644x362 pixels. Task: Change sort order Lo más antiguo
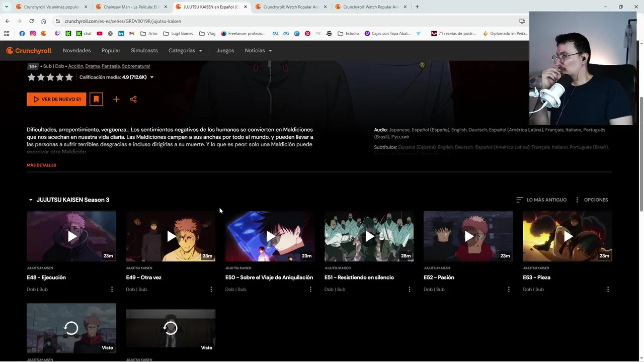click(541, 200)
